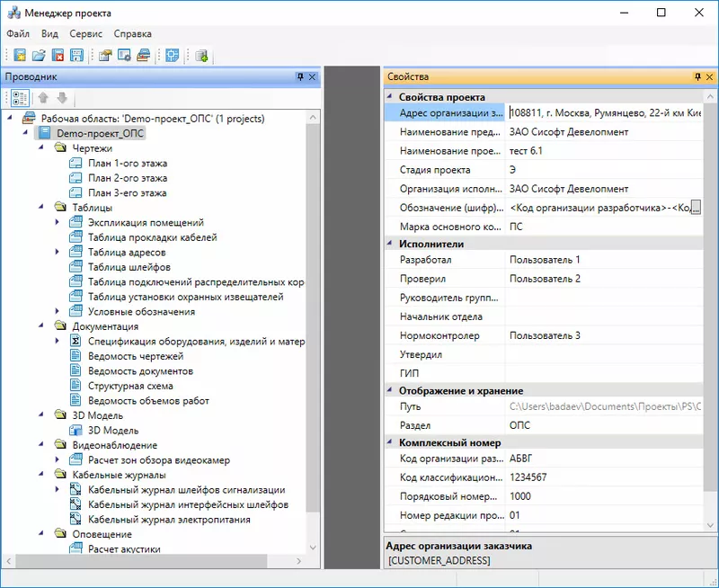This screenshot has height=588, width=719.
Task: Move item down with the down arrow icon
Action: click(x=61, y=98)
